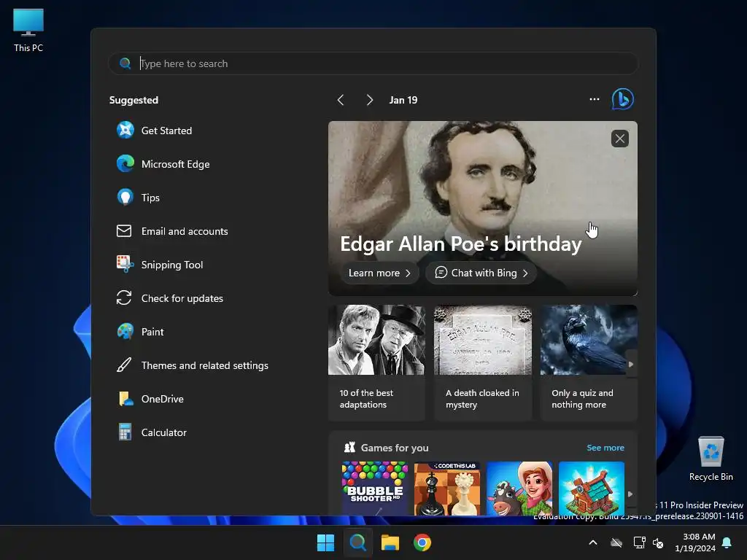Image resolution: width=747 pixels, height=560 pixels.
Task: Open the three-dot more options menu
Action: tap(594, 99)
